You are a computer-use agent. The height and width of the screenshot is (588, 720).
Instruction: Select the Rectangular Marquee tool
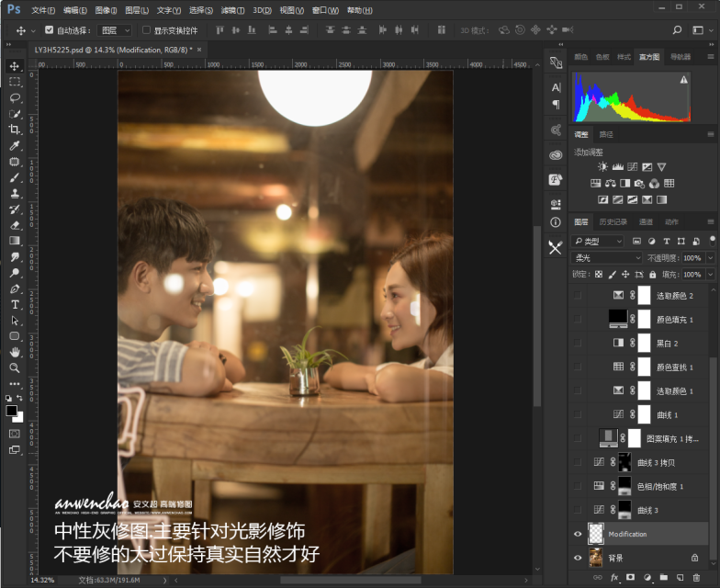pos(15,83)
